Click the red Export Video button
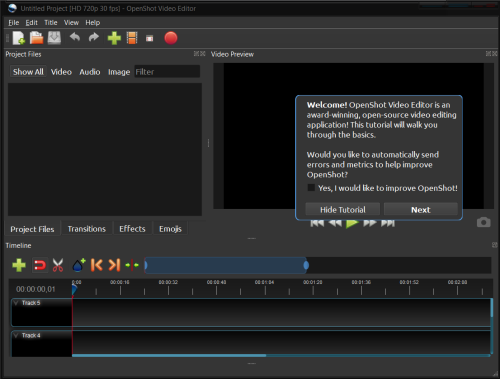500x379 pixels. pyautogui.click(x=171, y=38)
